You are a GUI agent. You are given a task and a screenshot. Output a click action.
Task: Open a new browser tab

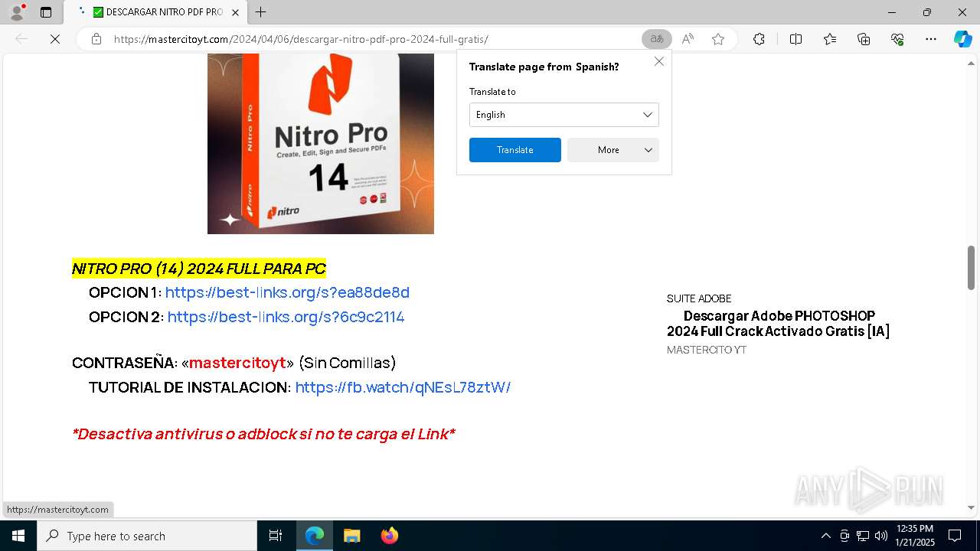[260, 12]
